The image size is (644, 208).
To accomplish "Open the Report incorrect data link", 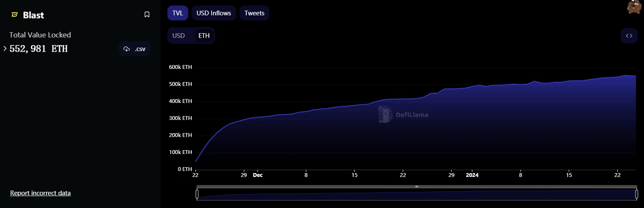I will click(x=40, y=193).
